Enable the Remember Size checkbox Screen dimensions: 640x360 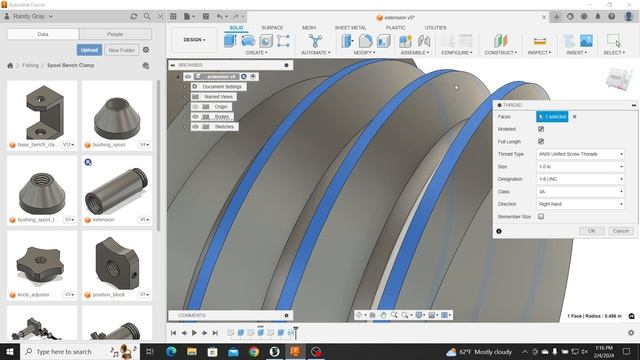pos(541,216)
